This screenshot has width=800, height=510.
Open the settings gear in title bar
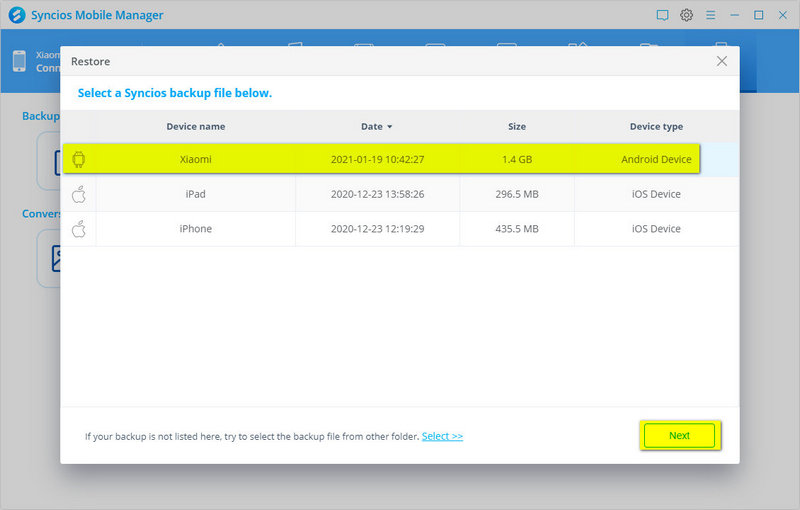click(686, 15)
